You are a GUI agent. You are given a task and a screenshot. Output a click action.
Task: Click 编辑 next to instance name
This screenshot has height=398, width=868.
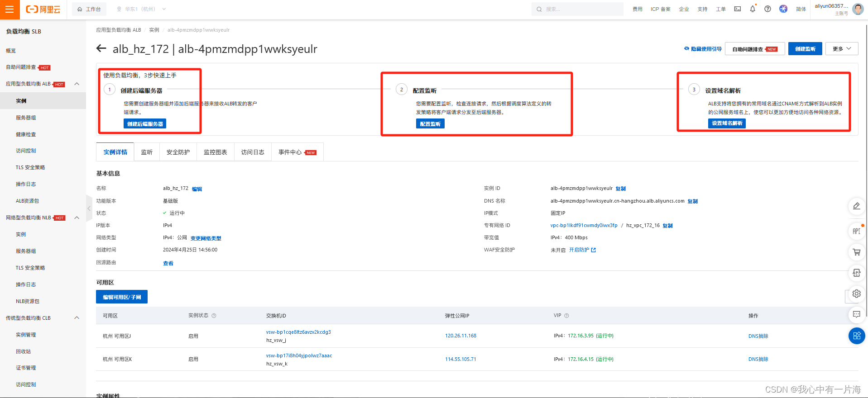click(197, 189)
